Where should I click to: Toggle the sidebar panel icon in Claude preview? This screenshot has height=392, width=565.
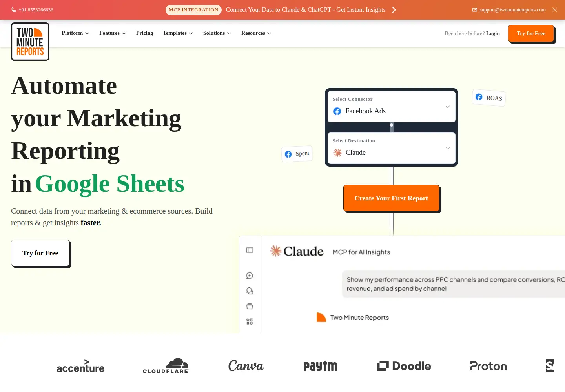click(250, 250)
